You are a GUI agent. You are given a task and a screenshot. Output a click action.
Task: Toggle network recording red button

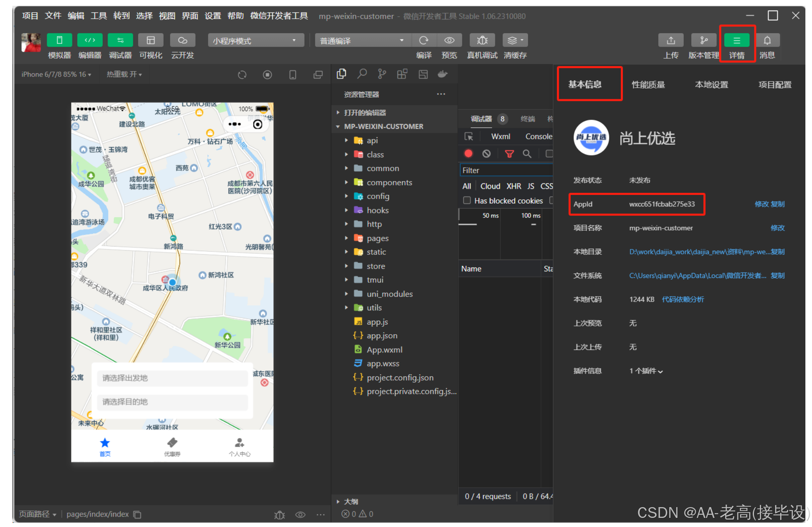coord(468,153)
